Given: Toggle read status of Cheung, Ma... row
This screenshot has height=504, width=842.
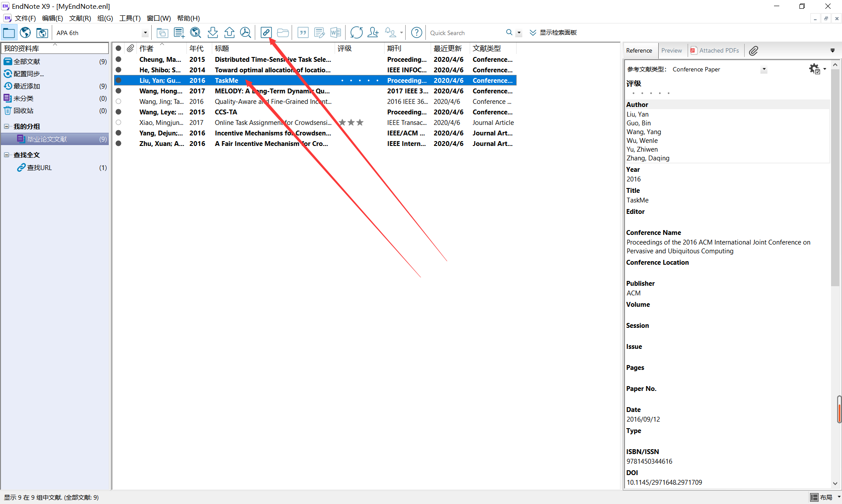Looking at the screenshot, I should click(x=118, y=59).
